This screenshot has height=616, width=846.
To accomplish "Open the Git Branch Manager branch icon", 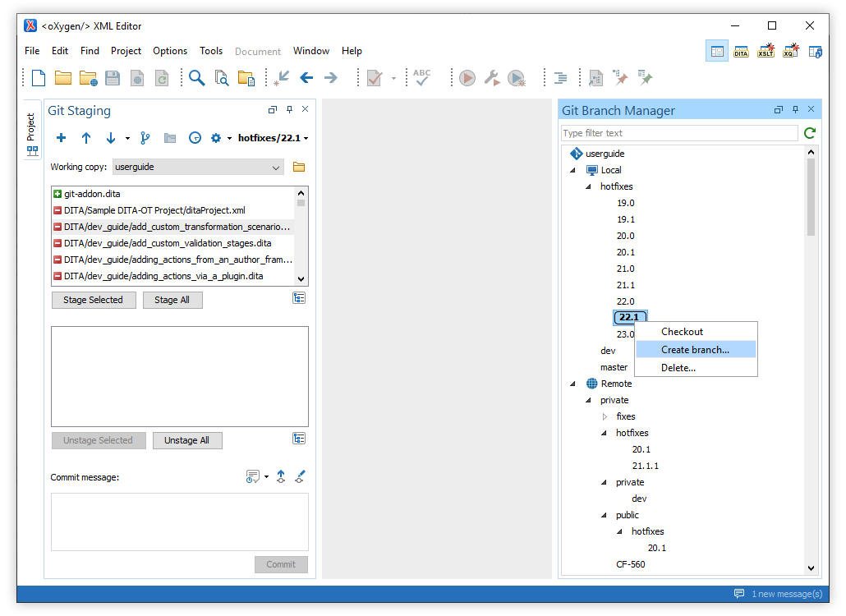I will tap(145, 138).
